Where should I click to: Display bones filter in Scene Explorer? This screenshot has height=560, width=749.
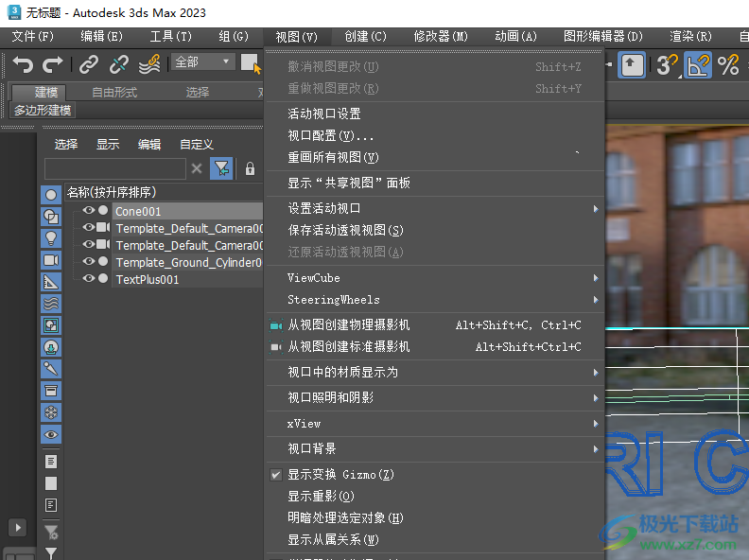click(51, 369)
